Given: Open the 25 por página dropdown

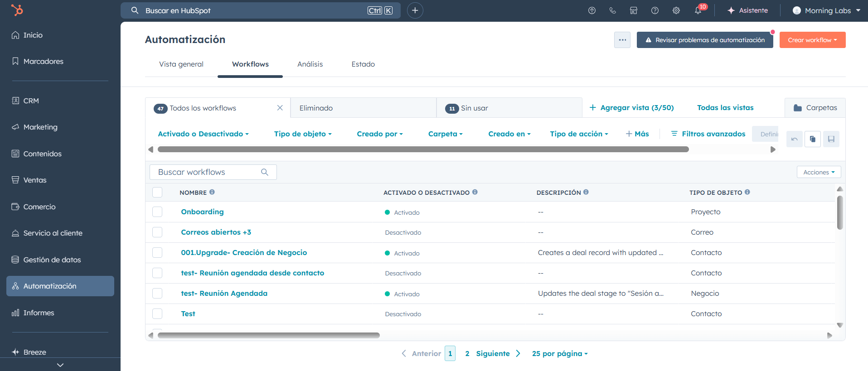Looking at the screenshot, I should coord(559,354).
